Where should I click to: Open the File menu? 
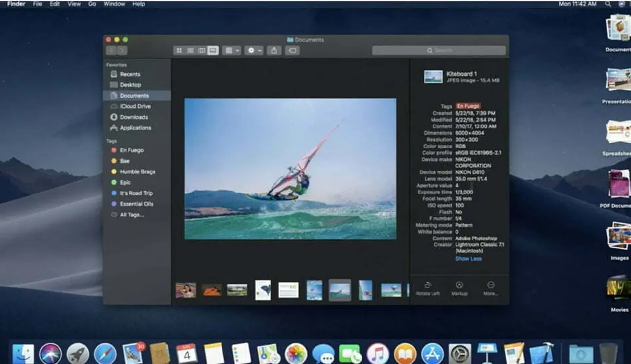click(37, 4)
